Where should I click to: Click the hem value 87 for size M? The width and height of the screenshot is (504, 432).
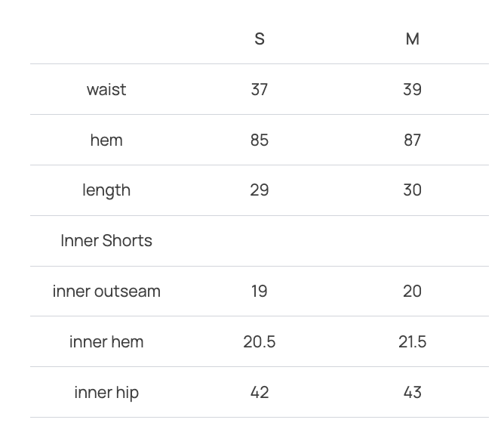click(412, 140)
